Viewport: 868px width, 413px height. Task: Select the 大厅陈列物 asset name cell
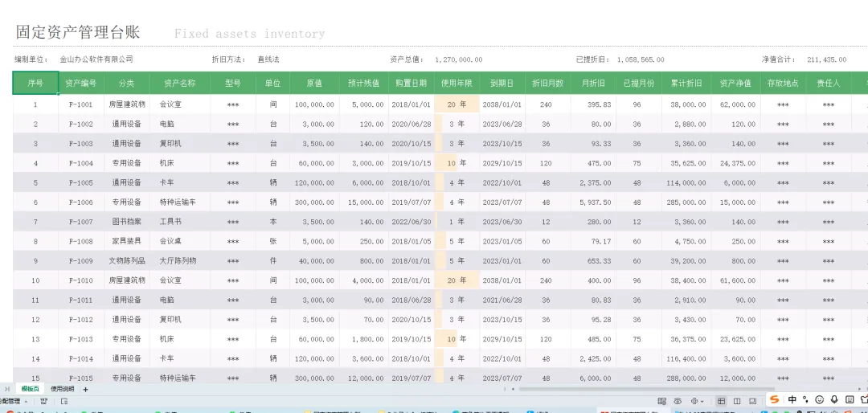[180, 261]
